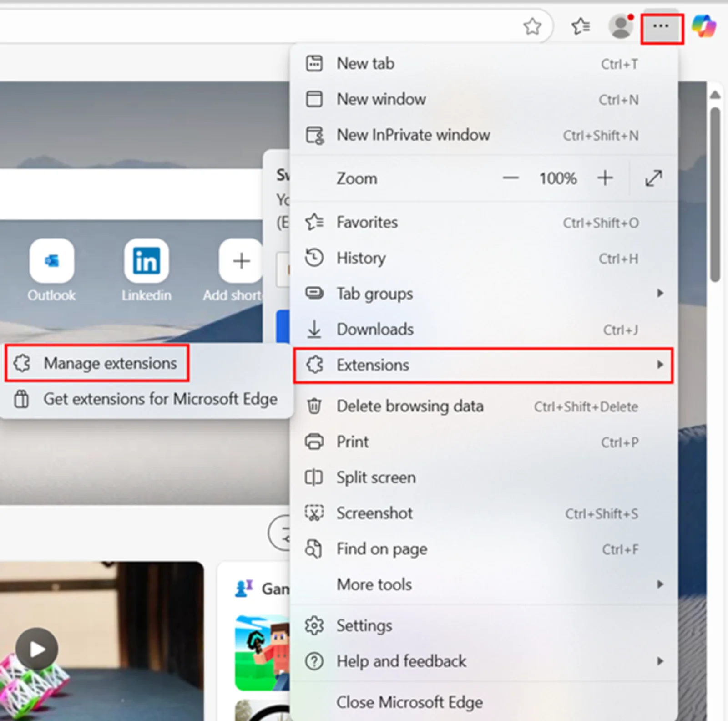Star this page as favorite
This screenshot has height=721, width=728.
click(532, 26)
